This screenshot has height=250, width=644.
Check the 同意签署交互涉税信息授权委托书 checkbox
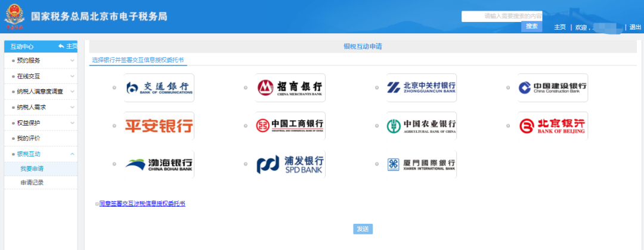(x=97, y=204)
